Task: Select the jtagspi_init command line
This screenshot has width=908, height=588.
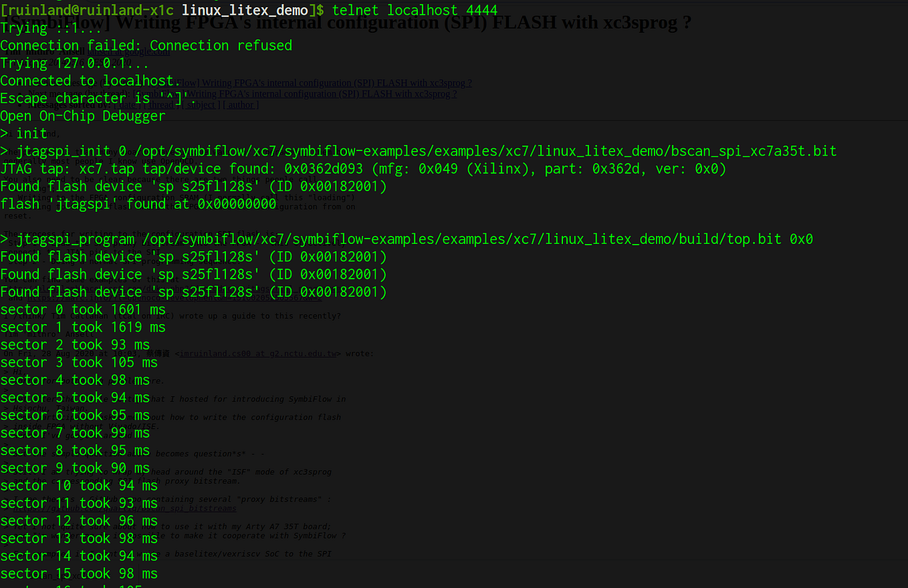Action: click(418, 151)
